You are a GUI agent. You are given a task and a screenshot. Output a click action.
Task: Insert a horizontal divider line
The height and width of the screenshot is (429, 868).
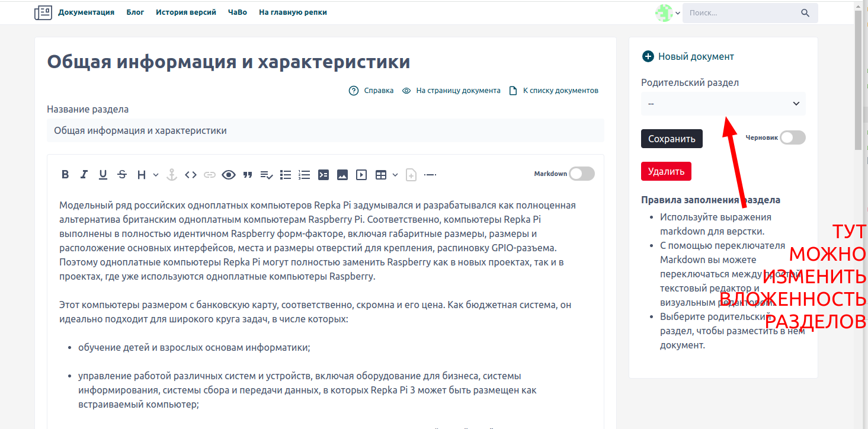pos(430,175)
